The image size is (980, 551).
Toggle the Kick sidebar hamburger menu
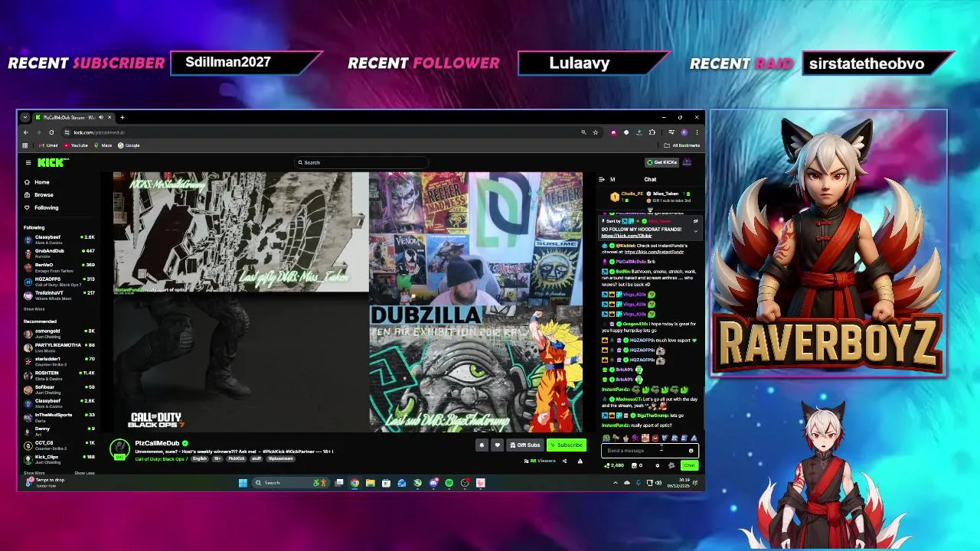point(28,162)
